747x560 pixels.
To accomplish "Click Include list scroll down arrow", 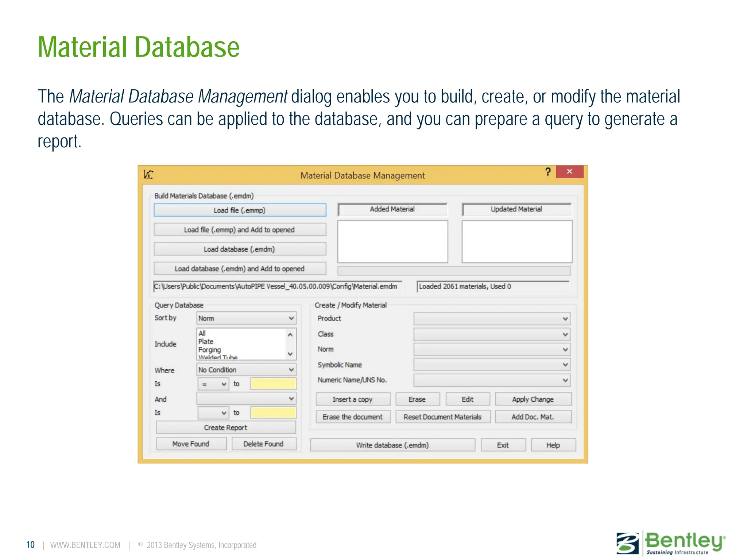I will [290, 354].
